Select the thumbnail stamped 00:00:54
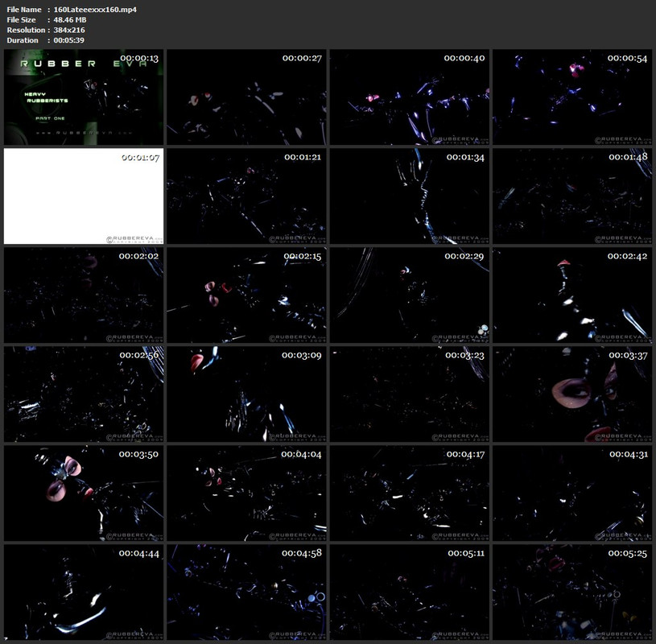Image resolution: width=656 pixels, height=644 pixels. point(572,97)
